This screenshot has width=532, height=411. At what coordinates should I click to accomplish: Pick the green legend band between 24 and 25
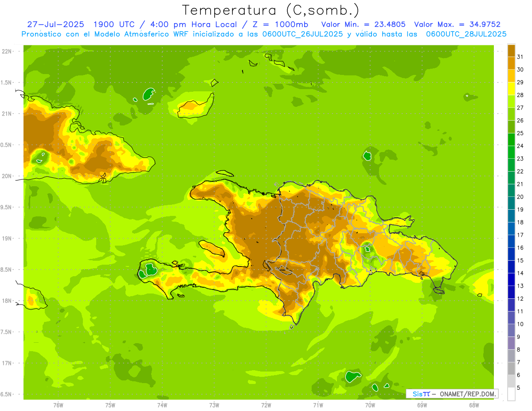511,139
